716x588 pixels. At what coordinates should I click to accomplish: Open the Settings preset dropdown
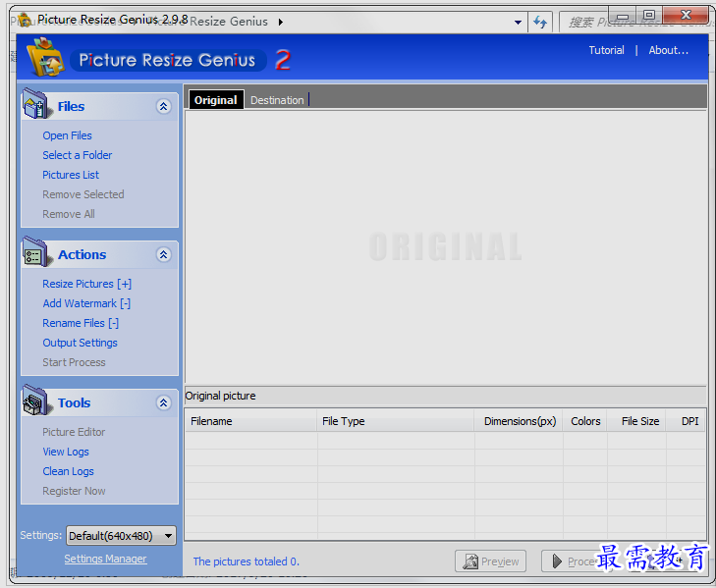click(x=121, y=536)
